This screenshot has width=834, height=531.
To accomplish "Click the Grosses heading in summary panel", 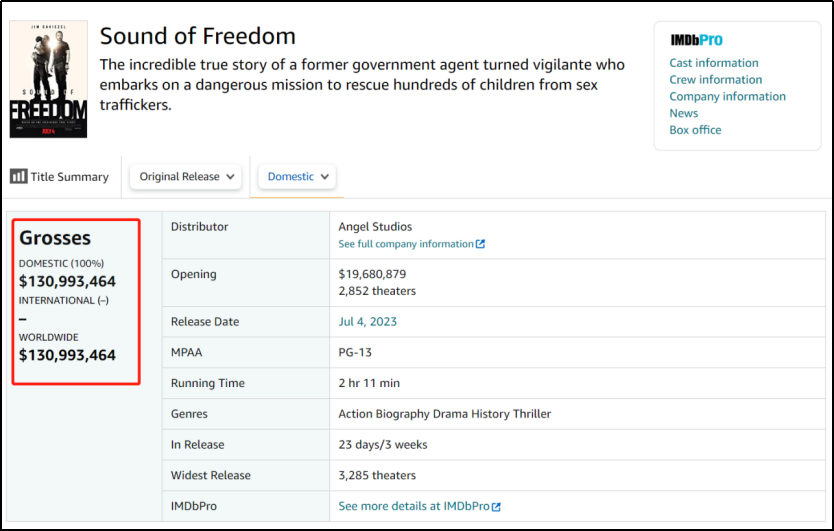I will tap(55, 238).
